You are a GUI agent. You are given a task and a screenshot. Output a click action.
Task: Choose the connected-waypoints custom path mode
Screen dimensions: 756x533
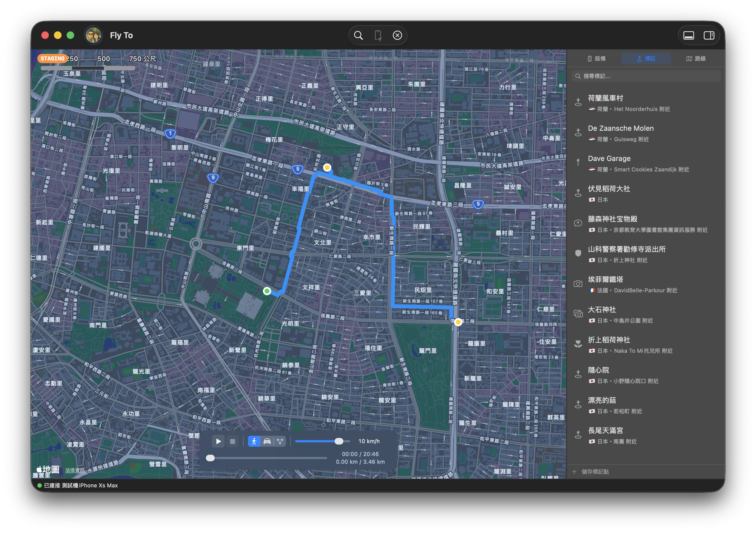click(280, 441)
